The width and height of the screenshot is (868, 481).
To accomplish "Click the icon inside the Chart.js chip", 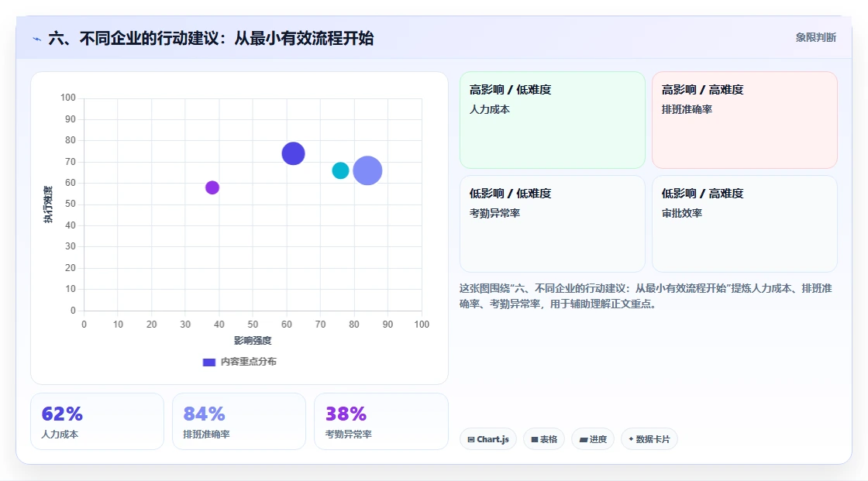I will (471, 439).
